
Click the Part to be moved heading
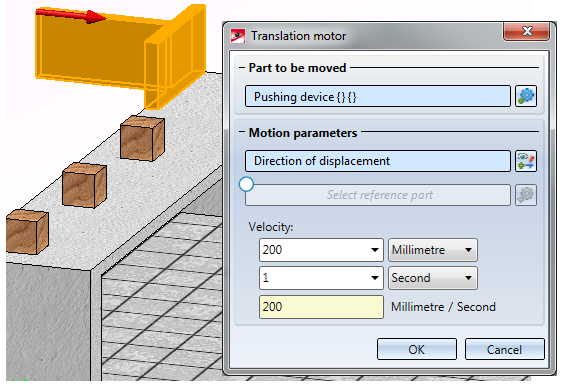[x=297, y=68]
